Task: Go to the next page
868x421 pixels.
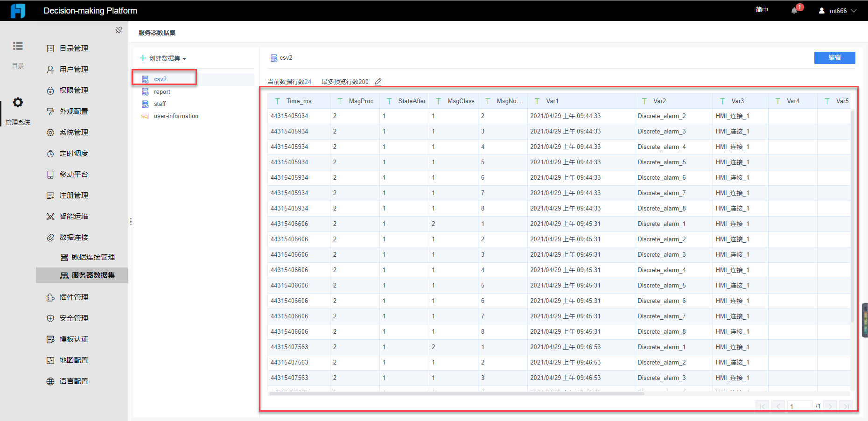Action: coord(830,406)
